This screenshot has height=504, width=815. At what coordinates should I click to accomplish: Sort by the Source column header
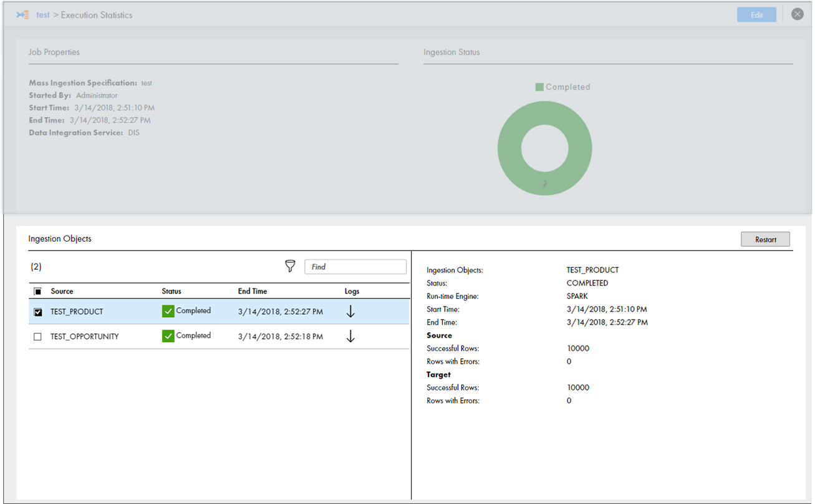click(x=62, y=292)
